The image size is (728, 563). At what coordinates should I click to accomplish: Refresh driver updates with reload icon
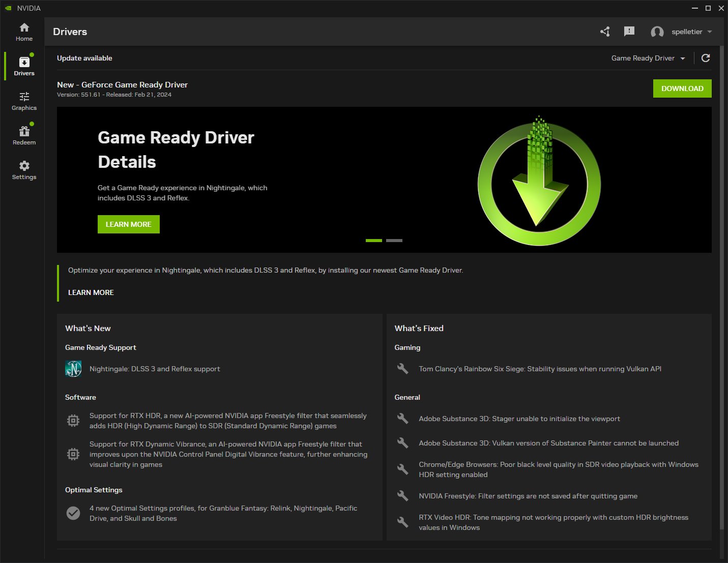click(706, 58)
